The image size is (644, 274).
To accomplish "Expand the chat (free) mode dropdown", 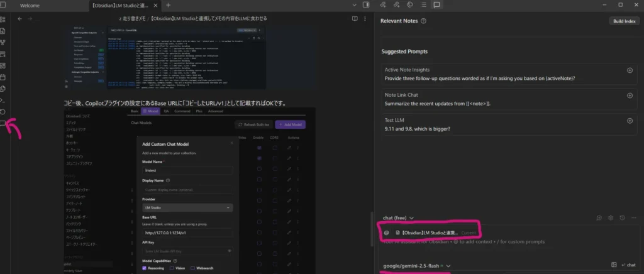I will coord(399,218).
